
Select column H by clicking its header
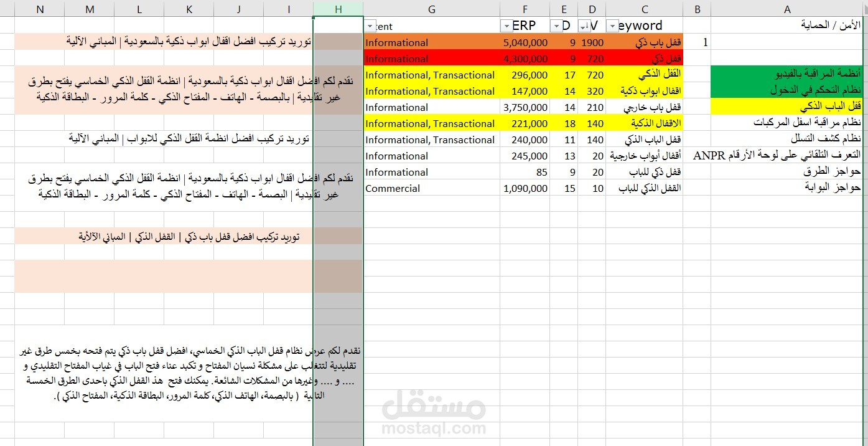tap(338, 9)
